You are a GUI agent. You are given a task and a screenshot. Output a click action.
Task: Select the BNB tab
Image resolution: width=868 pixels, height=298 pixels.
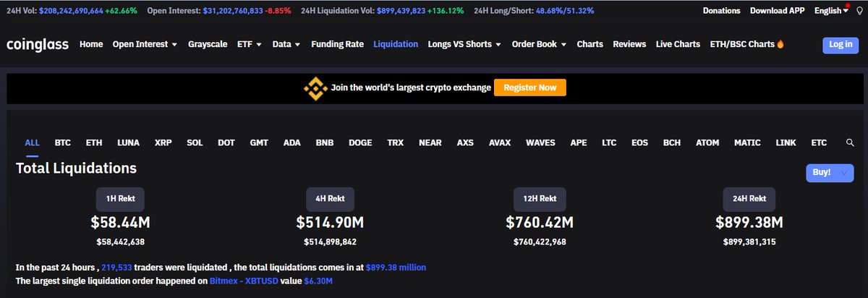(325, 143)
